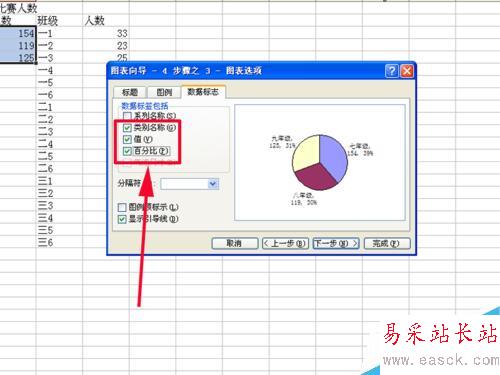This screenshot has height=375, width=500.
Task: Select the cell labeled 三3
Action: click(x=59, y=206)
